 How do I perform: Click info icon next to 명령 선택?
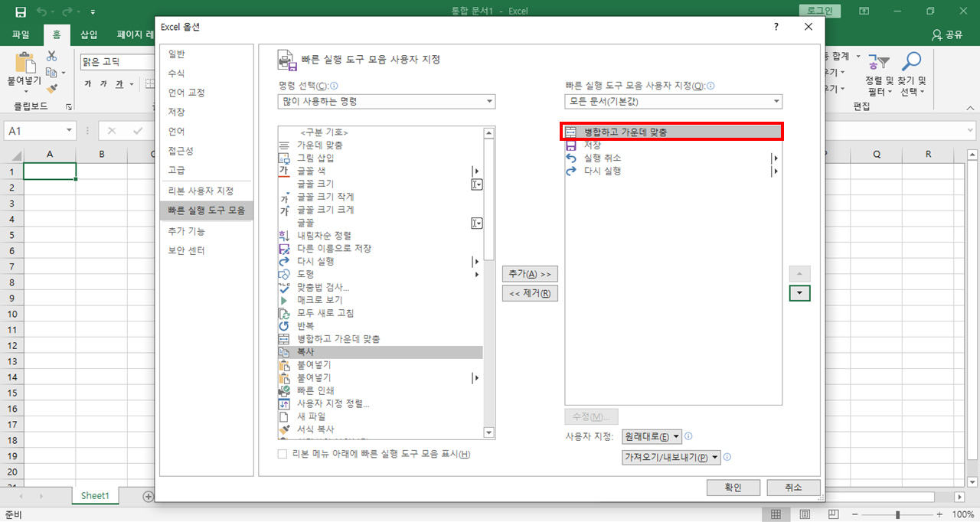(x=334, y=86)
